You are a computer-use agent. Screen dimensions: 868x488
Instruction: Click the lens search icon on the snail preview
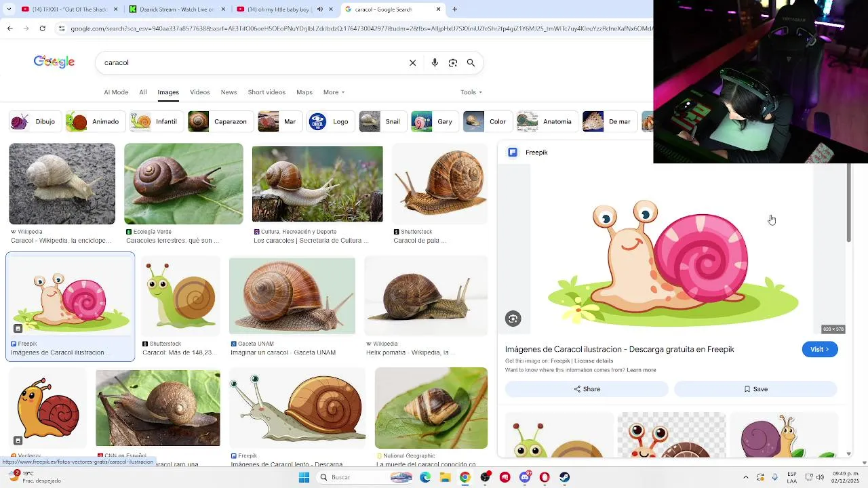pyautogui.click(x=513, y=319)
